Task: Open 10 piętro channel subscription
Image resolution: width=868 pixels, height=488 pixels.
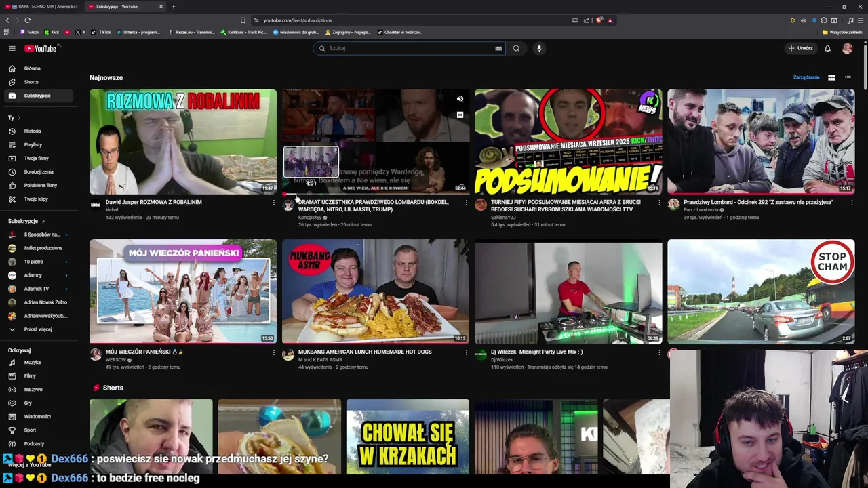Action: pos(39,262)
